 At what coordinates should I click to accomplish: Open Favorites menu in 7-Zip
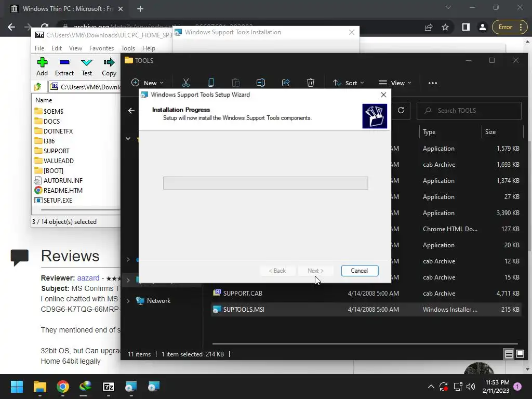101,48
